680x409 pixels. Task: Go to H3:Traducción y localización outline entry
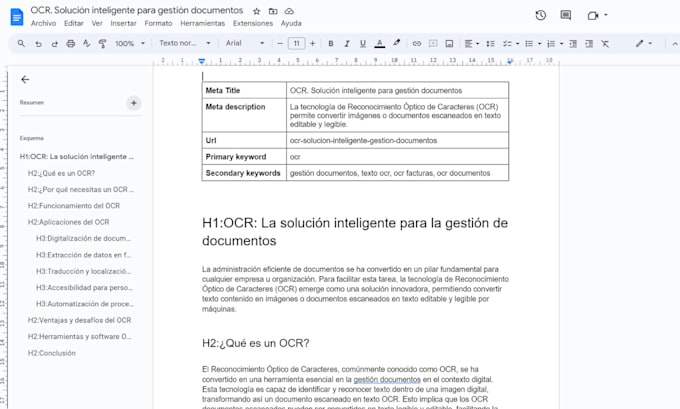[x=83, y=271]
